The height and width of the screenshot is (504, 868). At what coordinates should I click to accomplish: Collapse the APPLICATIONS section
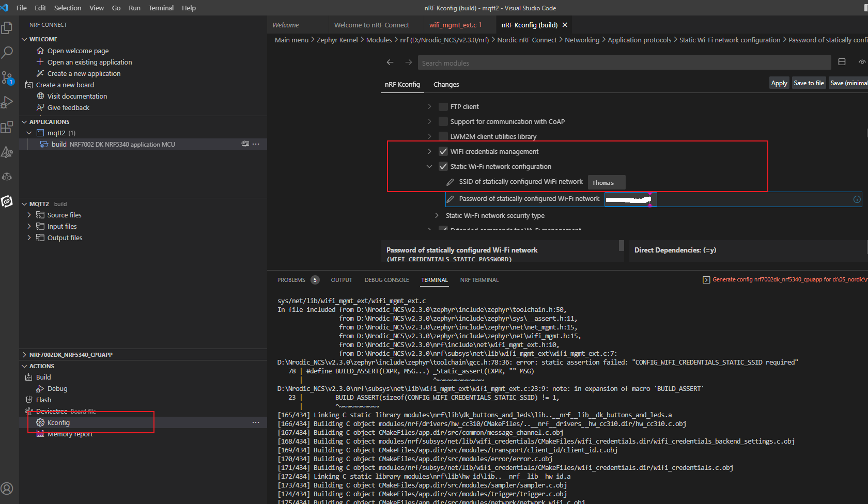[x=24, y=122]
